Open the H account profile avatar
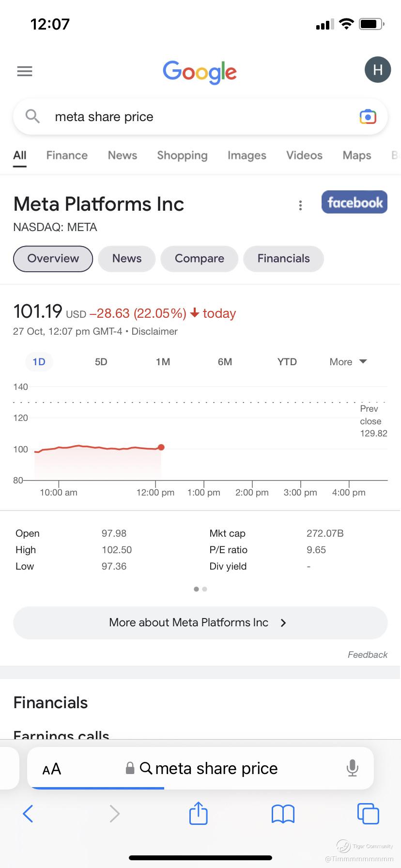The height and width of the screenshot is (868, 401). coord(377,70)
